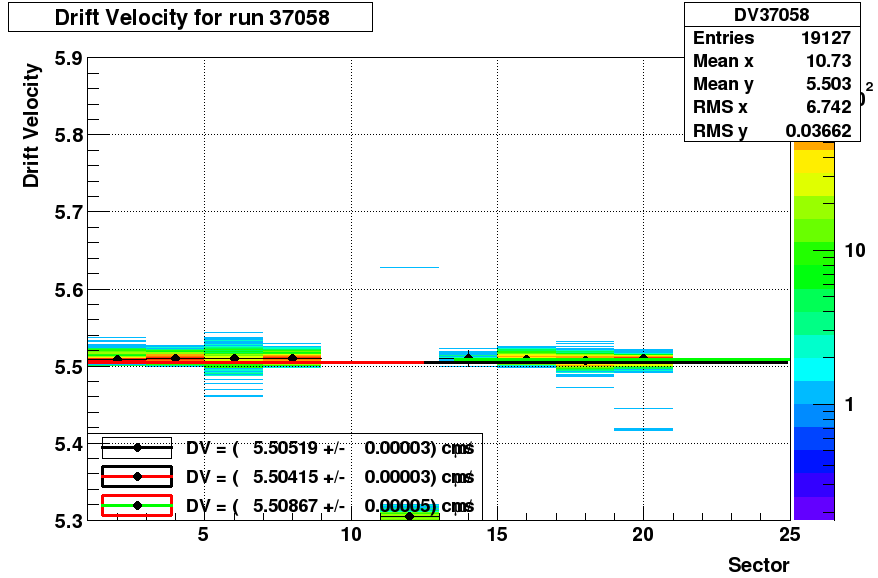Image resolution: width=878 pixels, height=578 pixels.
Task: Click the y-axis label 5.9
Action: tap(68, 58)
